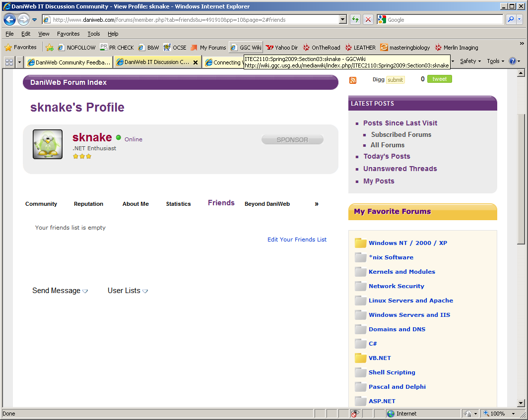
Task: Open the Yahoo Dir bookmark
Action: 282,48
